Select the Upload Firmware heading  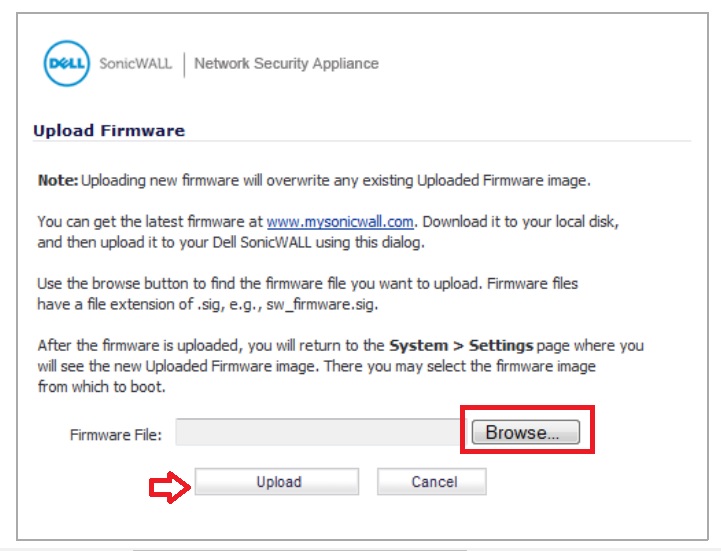(x=109, y=130)
